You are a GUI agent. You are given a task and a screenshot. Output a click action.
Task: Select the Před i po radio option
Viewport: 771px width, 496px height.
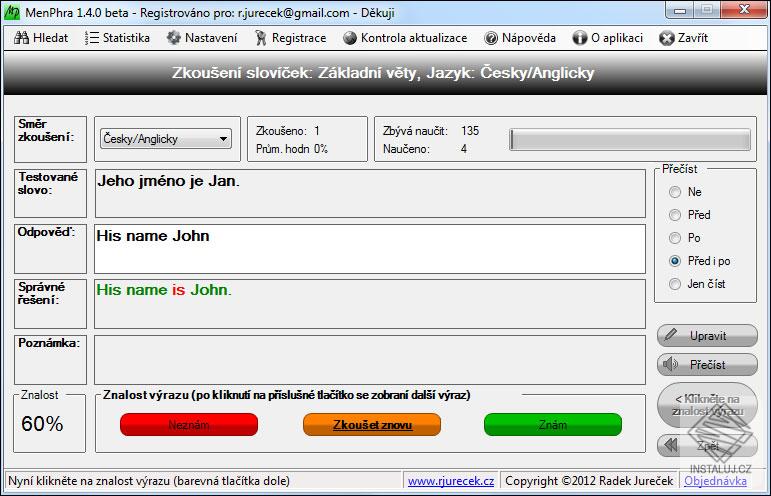click(x=675, y=261)
